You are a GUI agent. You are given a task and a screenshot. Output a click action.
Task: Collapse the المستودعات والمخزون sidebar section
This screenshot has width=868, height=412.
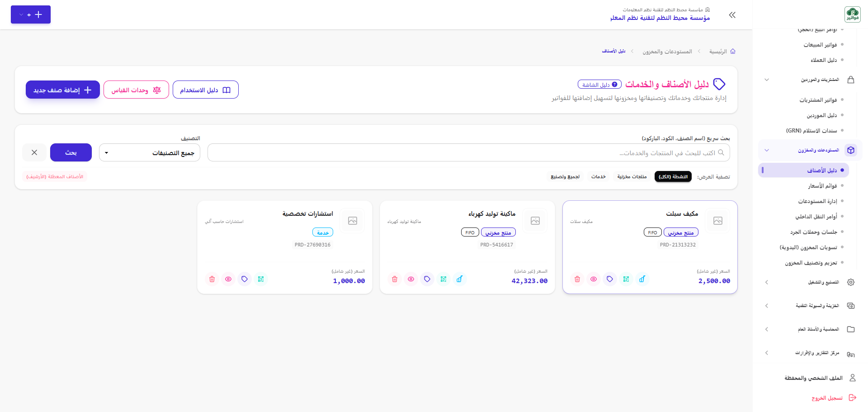pyautogui.click(x=810, y=150)
